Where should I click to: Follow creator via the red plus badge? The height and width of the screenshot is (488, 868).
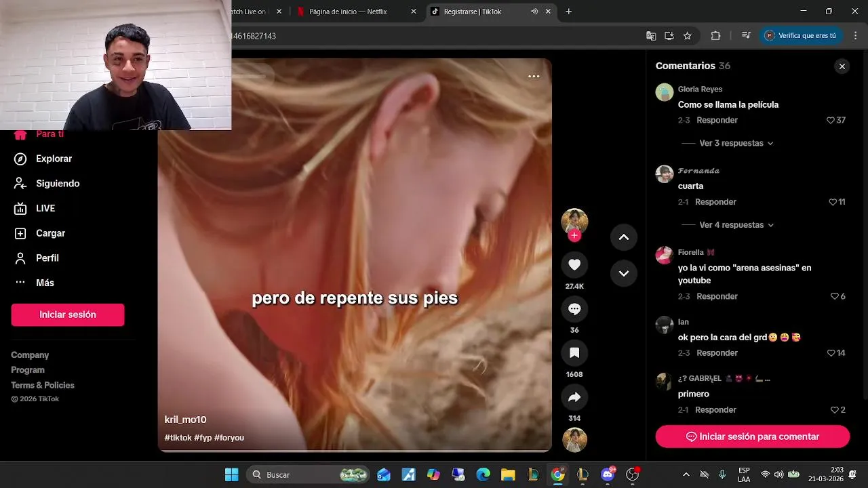(574, 235)
